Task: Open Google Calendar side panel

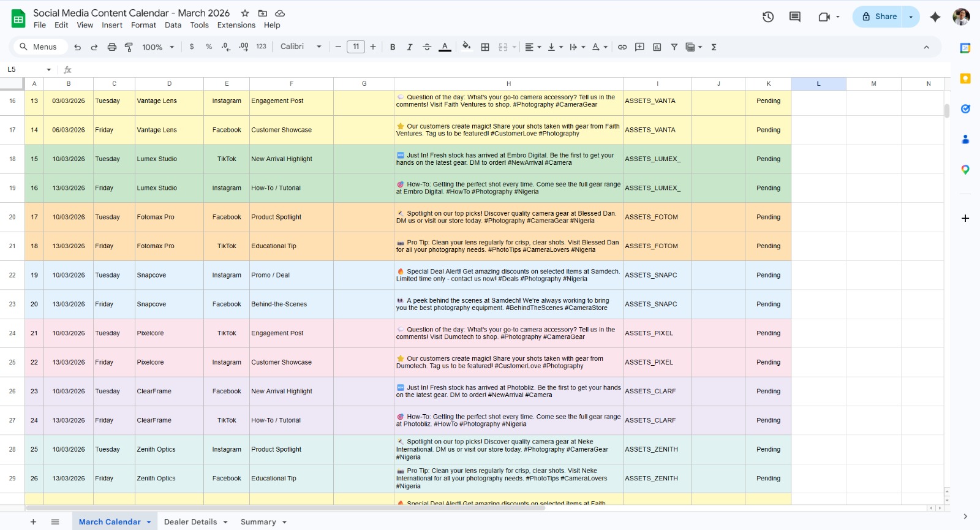Action: point(965,48)
